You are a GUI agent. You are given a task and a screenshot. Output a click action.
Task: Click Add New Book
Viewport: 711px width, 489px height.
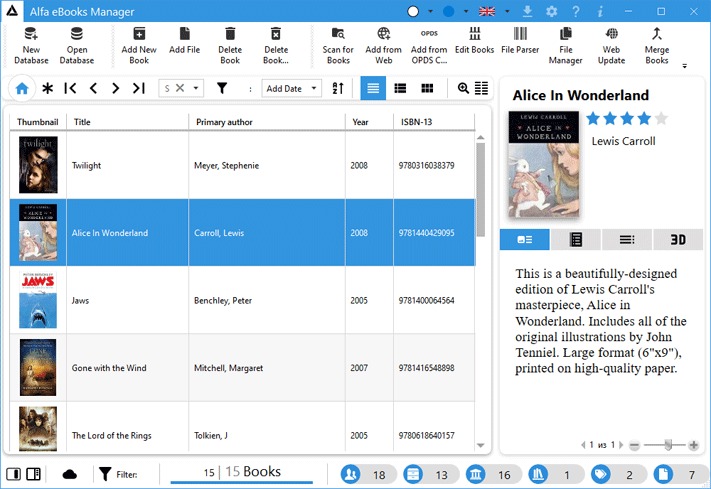click(x=139, y=46)
